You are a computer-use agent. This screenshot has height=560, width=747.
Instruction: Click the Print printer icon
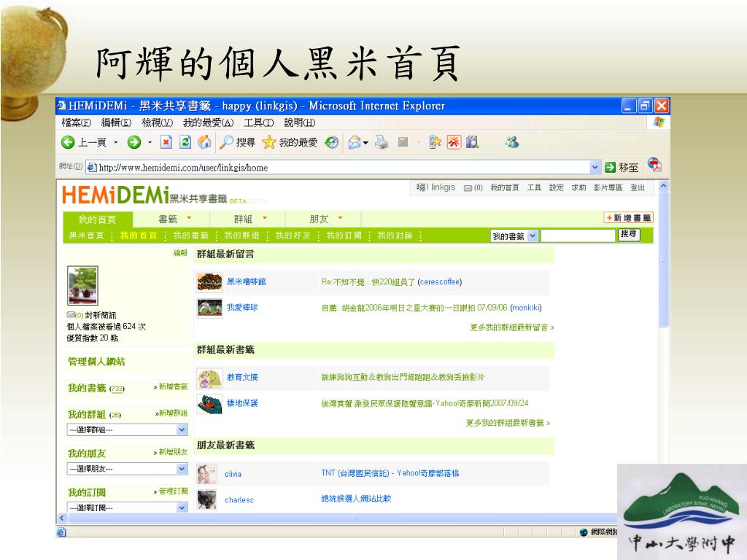[x=382, y=142]
